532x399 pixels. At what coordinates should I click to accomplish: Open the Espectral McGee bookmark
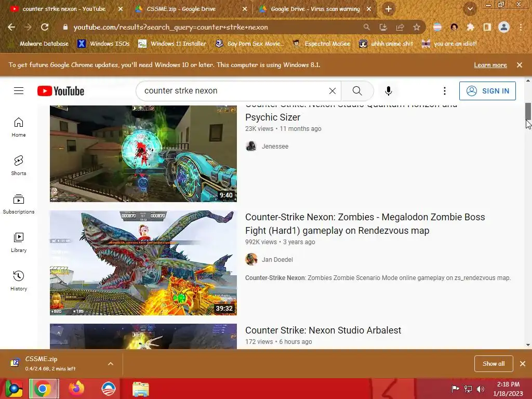321,44
